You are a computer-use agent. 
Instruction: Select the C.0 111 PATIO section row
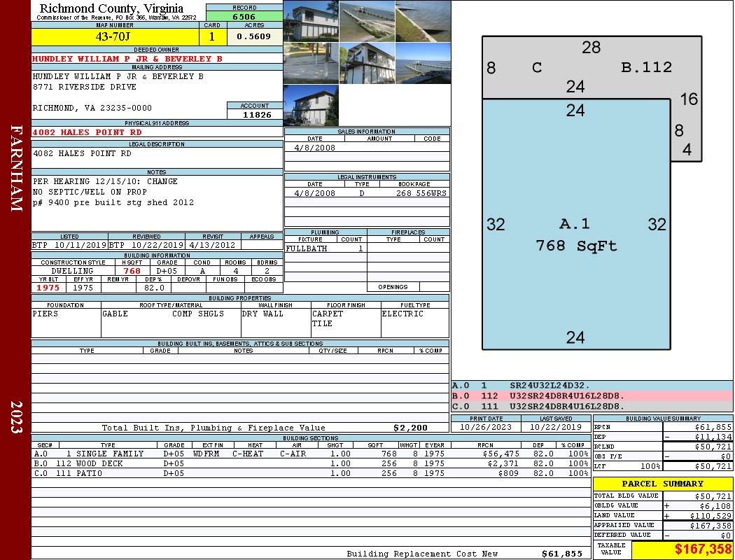pos(311,473)
